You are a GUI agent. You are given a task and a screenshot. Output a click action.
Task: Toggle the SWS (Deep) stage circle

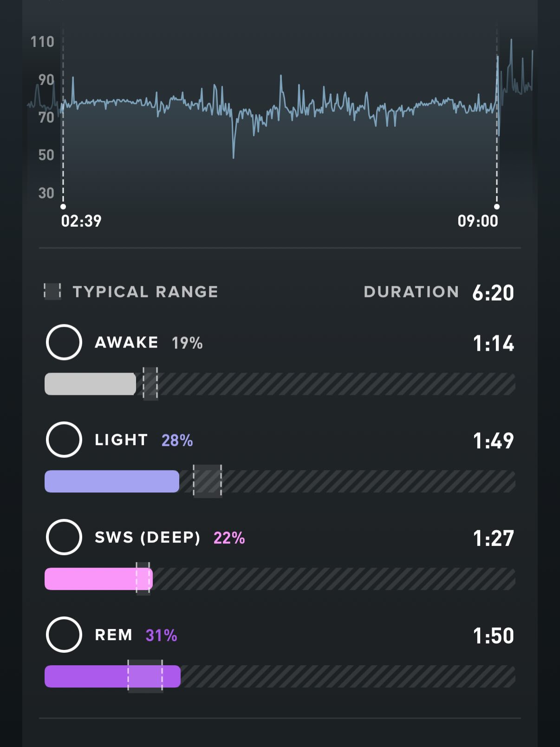coord(64,537)
